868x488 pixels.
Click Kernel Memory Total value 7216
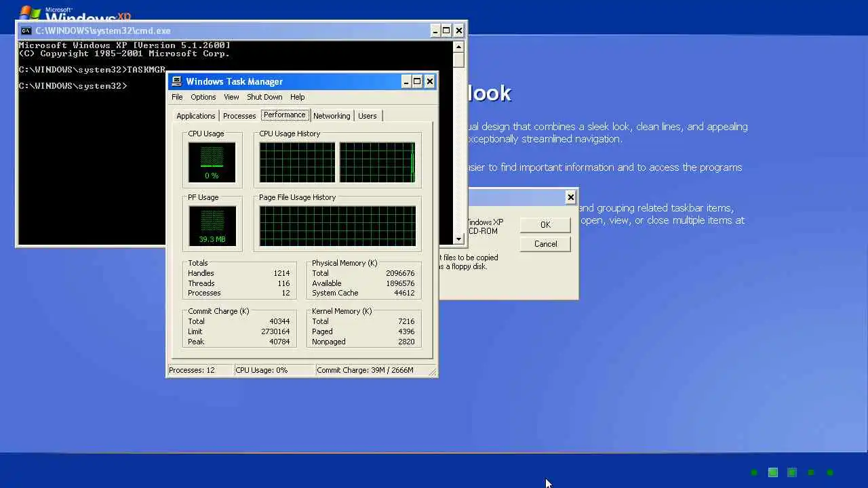tap(406, 321)
